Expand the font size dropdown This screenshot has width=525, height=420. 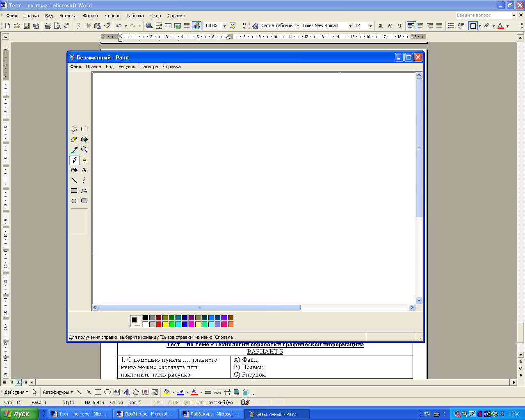(370, 26)
